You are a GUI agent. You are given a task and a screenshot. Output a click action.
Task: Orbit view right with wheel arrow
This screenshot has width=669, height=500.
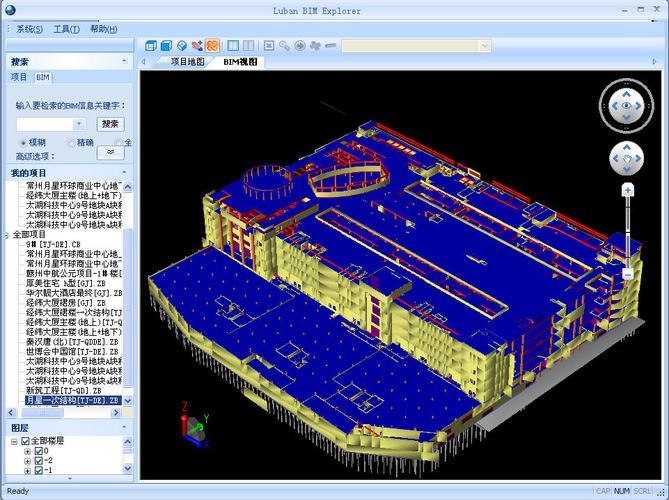point(638,106)
